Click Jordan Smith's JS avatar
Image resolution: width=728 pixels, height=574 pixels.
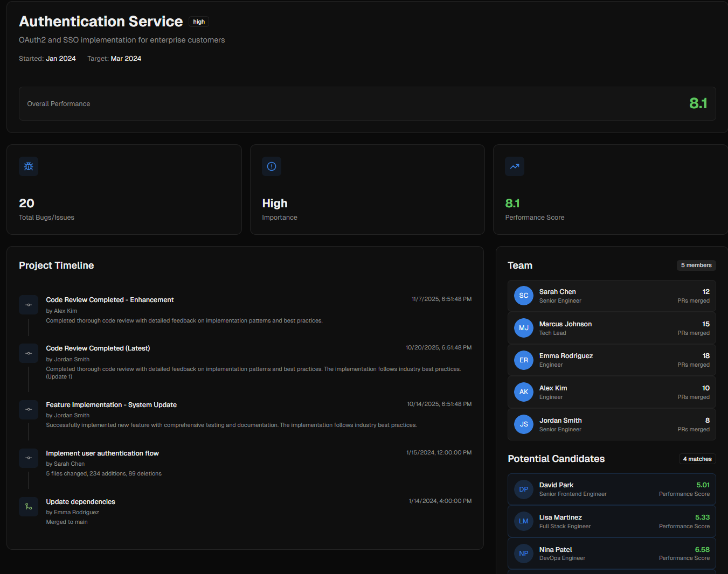click(524, 424)
